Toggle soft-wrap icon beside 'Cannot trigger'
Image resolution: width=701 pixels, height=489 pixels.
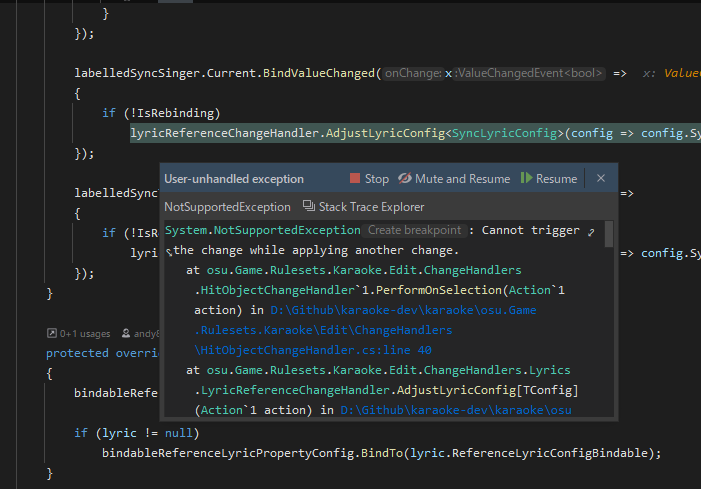pyautogui.click(x=591, y=232)
